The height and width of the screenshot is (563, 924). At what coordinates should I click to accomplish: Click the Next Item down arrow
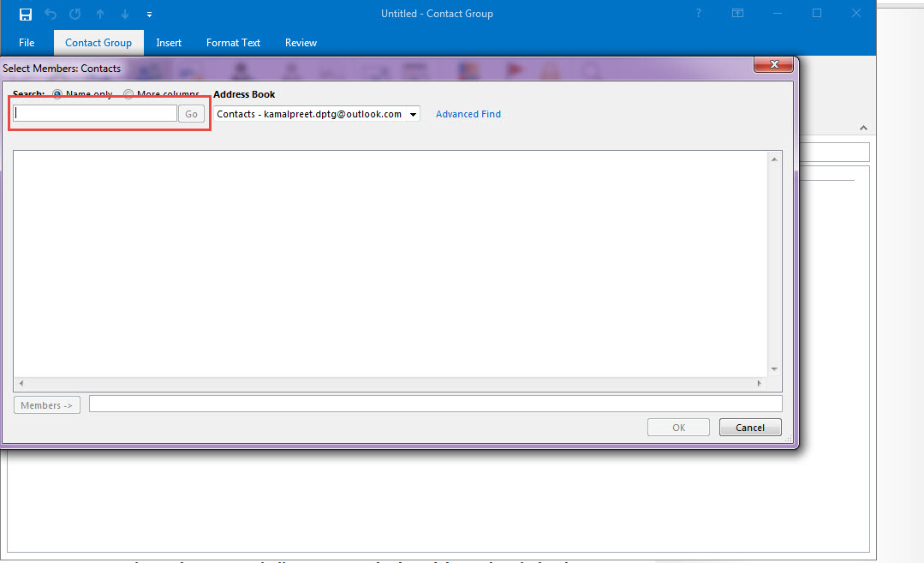pos(125,15)
